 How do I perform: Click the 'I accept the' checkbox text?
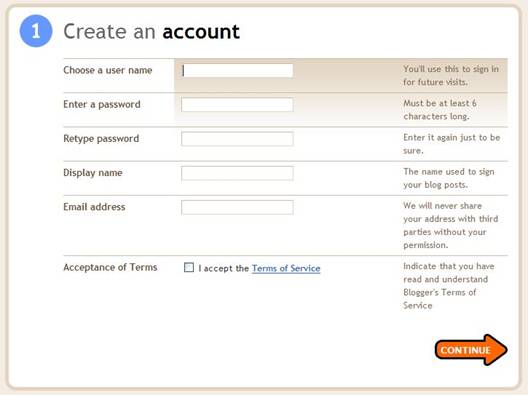click(224, 268)
